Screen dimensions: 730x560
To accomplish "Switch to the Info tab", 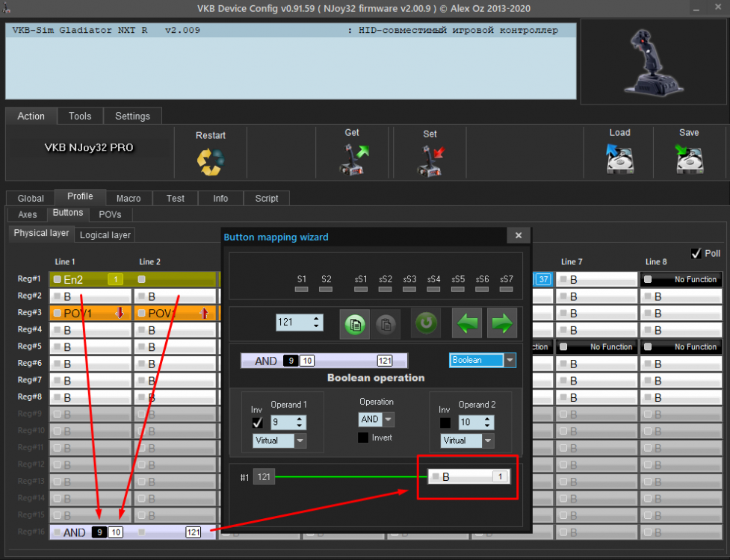I will 220,198.
